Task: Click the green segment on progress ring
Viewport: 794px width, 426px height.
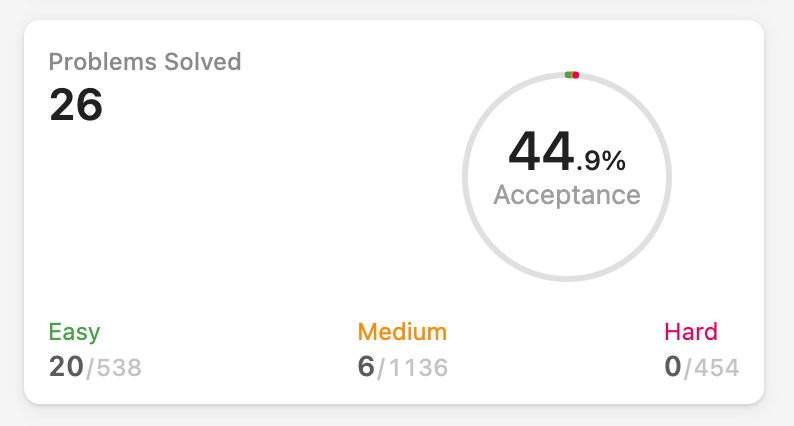Action: [x=568, y=75]
